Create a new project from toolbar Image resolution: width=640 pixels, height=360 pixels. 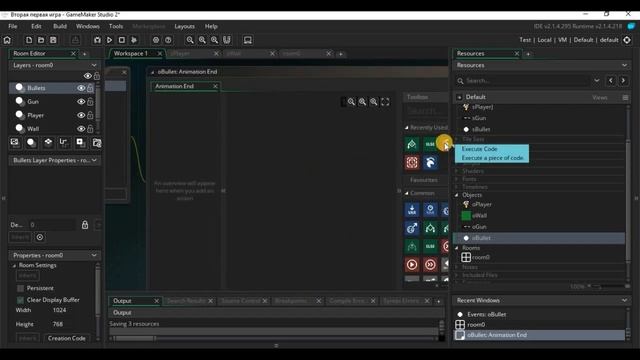pyautogui.click(x=29, y=40)
